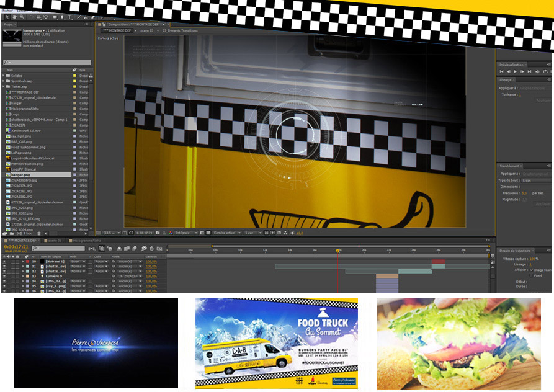Open the viewer magnification ratio dropdown
This screenshot has width=554, height=392.
pyautogui.click(x=112, y=233)
